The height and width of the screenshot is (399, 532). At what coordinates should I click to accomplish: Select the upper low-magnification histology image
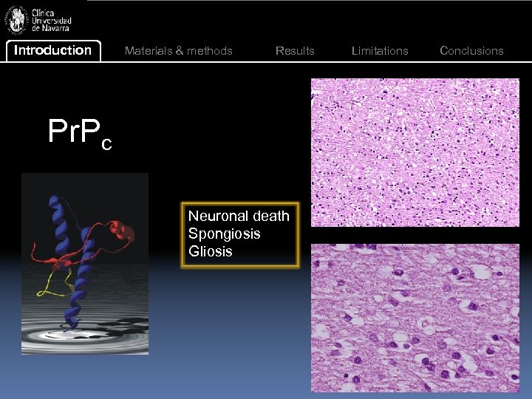[x=415, y=153]
